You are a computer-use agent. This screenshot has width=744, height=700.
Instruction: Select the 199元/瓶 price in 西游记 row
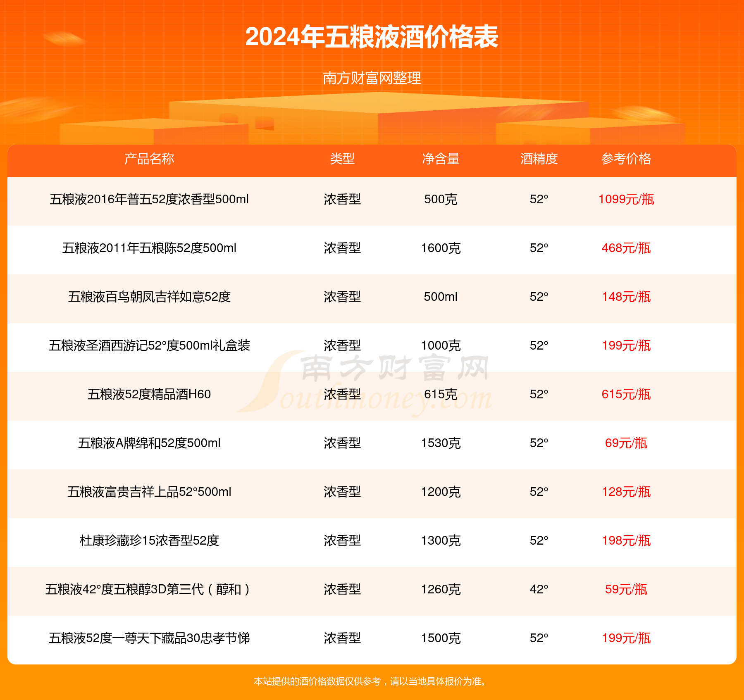point(626,345)
